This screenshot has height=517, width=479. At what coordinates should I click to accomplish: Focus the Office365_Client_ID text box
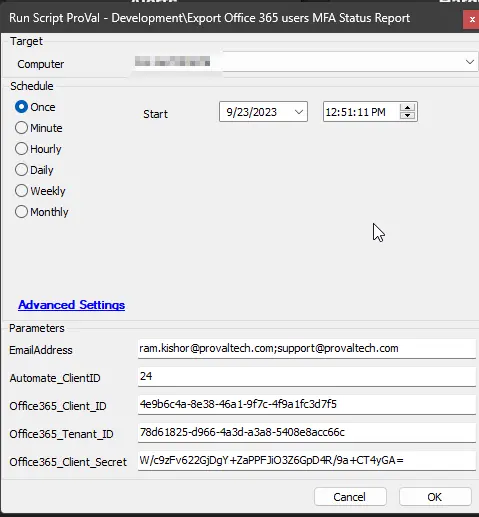[307, 405]
